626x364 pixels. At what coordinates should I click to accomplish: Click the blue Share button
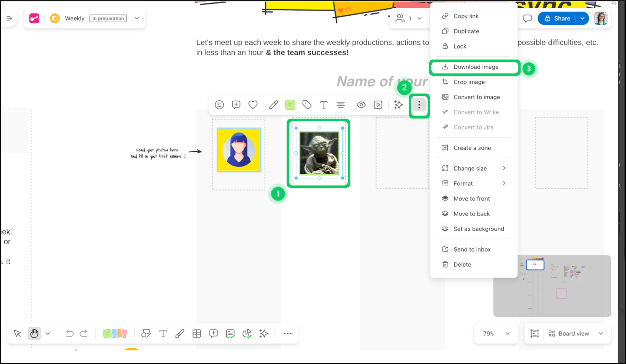[557, 18]
